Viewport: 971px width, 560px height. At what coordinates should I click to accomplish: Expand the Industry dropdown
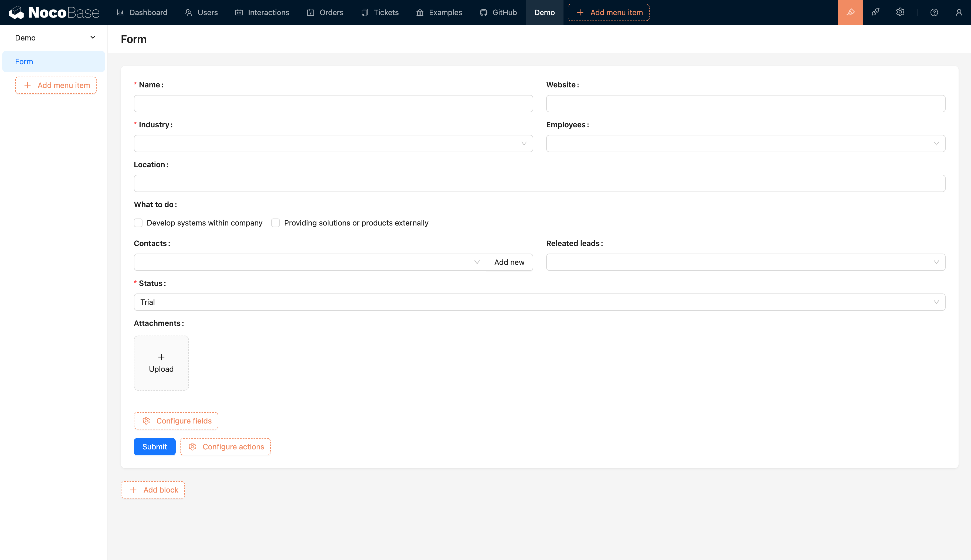(334, 143)
